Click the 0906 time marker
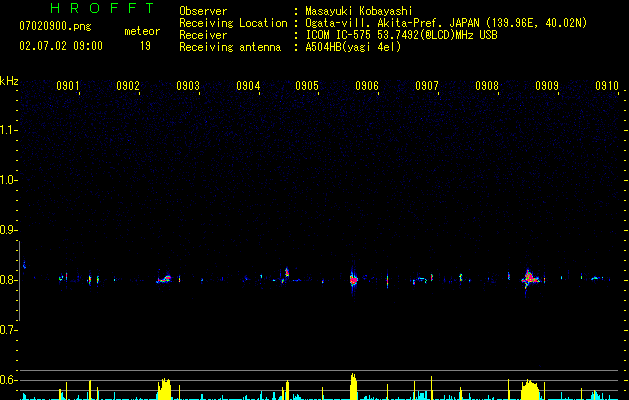This screenshot has width=629, height=400. [x=367, y=86]
